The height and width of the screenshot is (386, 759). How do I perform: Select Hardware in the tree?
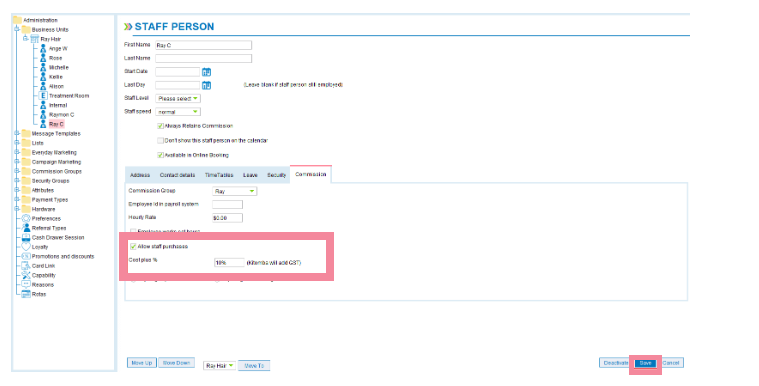click(44, 209)
